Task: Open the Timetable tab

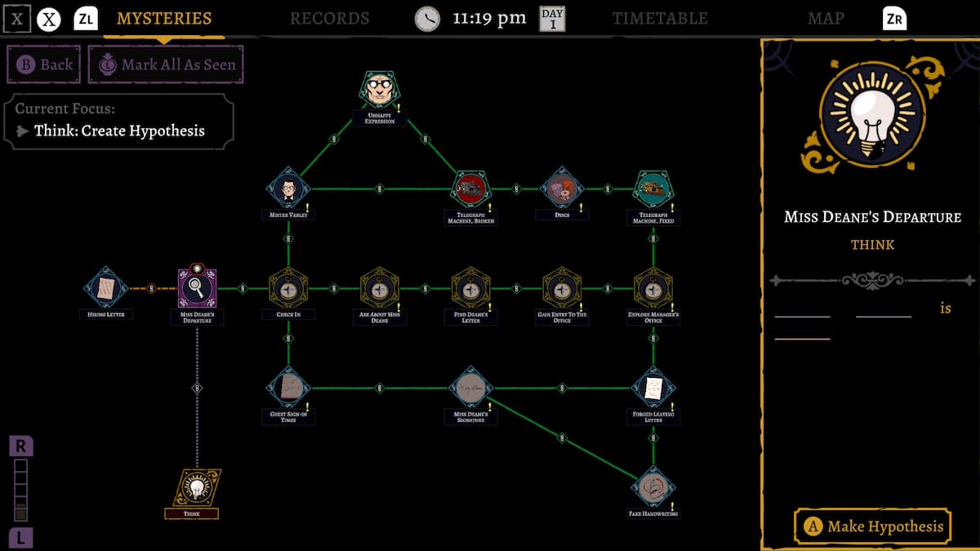Action: [660, 18]
